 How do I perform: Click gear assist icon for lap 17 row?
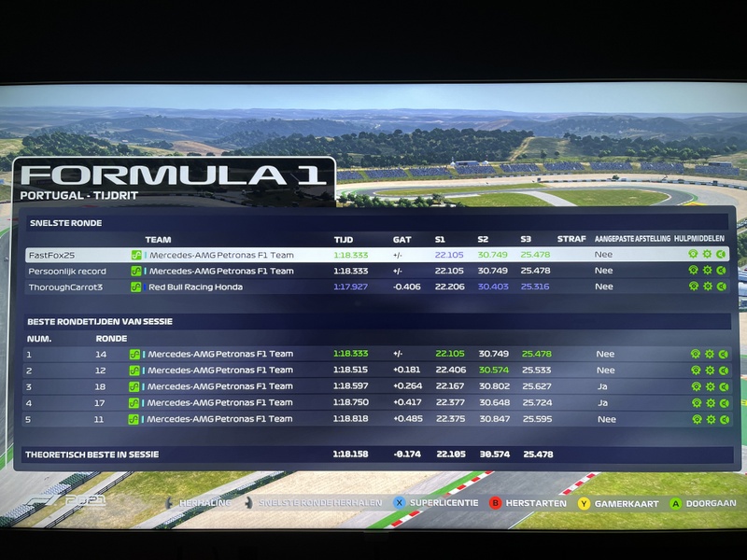712,403
